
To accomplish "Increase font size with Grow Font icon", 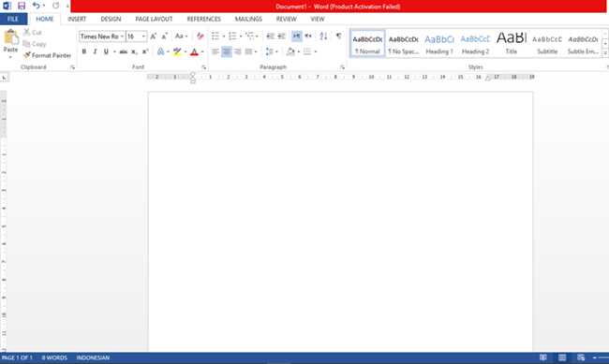I will [153, 36].
